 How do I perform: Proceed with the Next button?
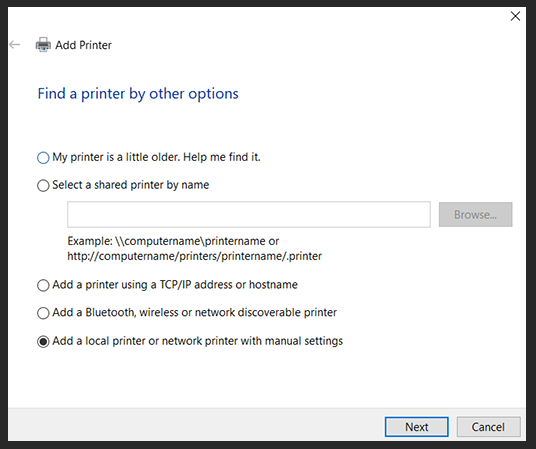pos(416,427)
